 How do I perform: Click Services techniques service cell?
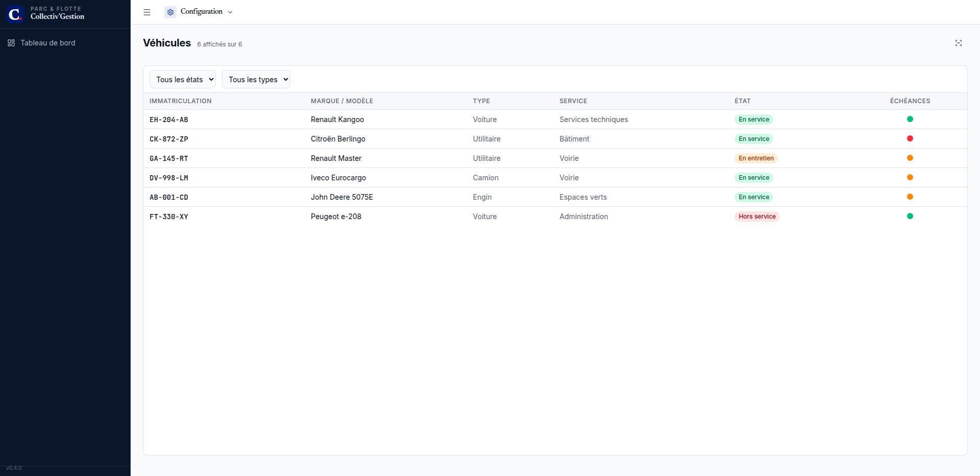click(594, 120)
